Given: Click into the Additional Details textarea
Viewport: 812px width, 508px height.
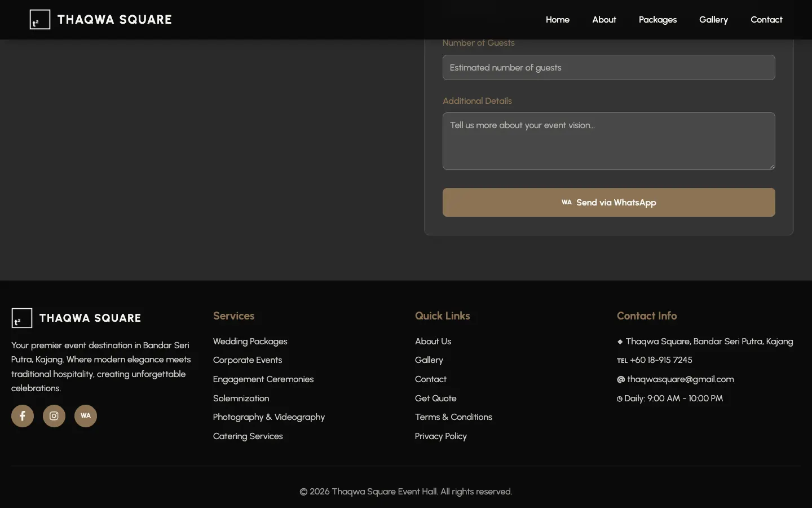Looking at the screenshot, I should point(609,141).
